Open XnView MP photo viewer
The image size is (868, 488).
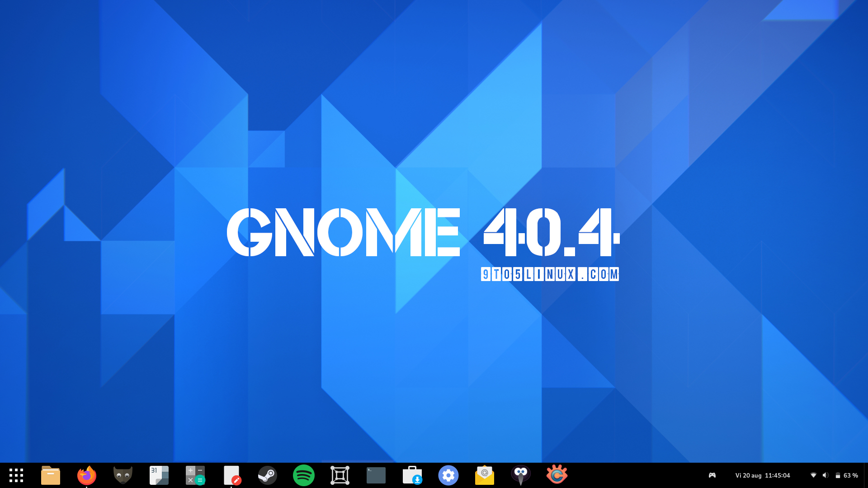click(x=557, y=475)
